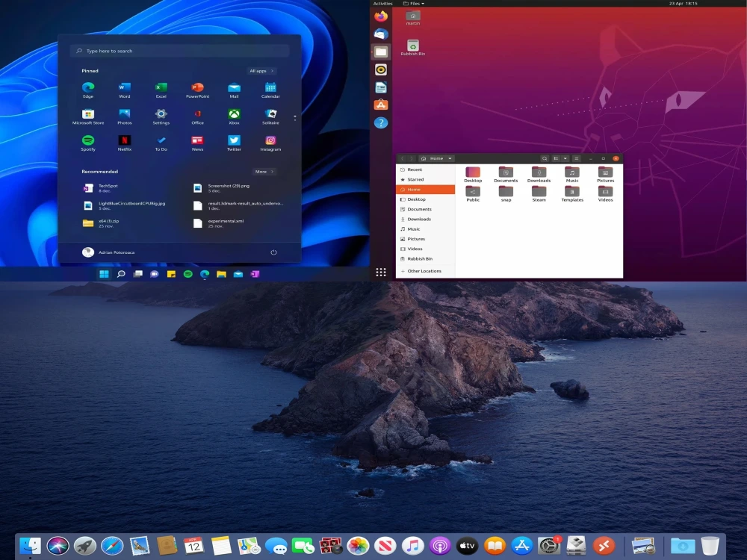Viewport: 747px width, 560px height.
Task: Open view options dropdown in Files toolbar
Action: pyautogui.click(x=565, y=158)
